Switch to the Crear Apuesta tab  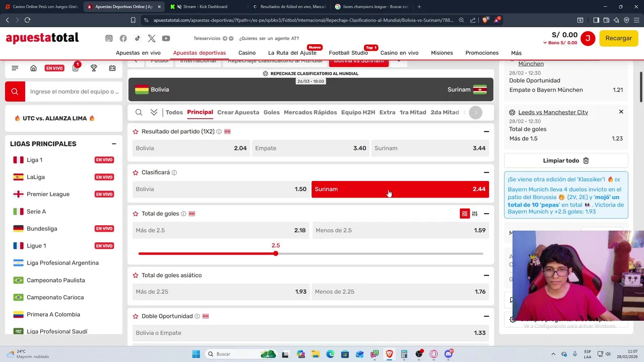point(238,112)
